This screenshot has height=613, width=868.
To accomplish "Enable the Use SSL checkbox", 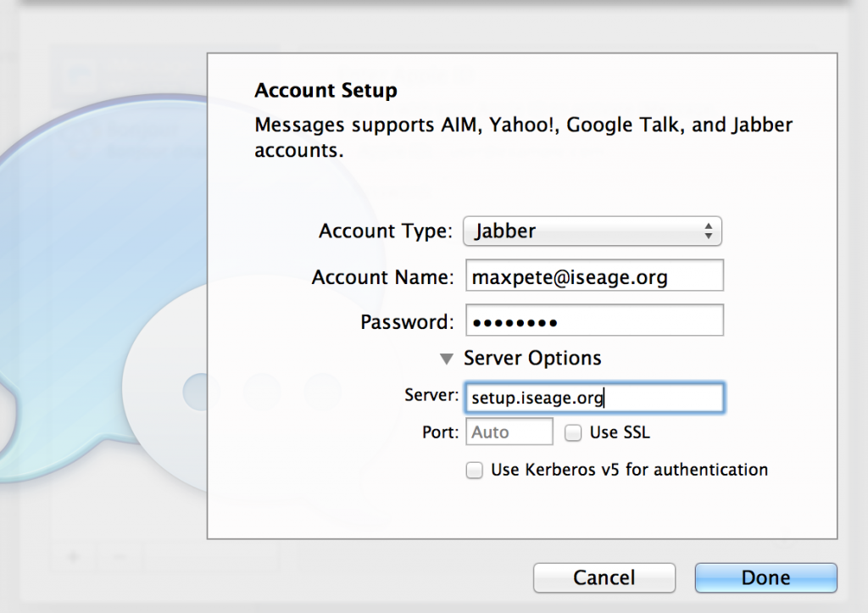I will 573,432.
